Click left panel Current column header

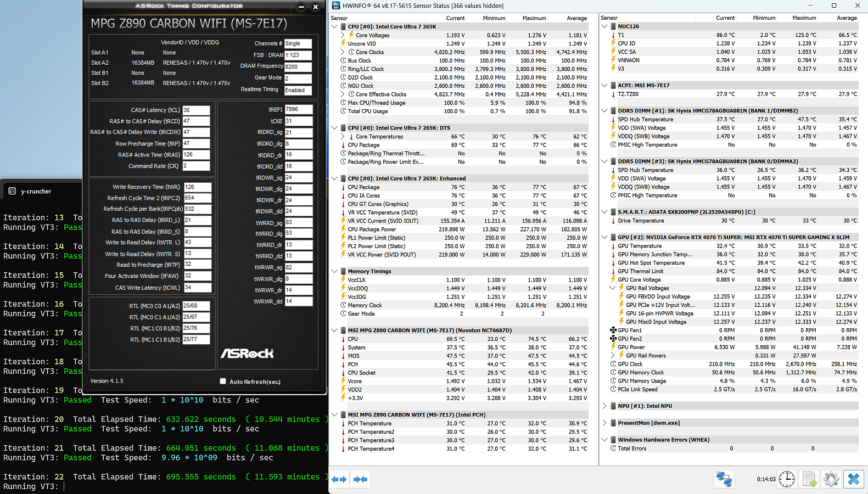tap(455, 18)
